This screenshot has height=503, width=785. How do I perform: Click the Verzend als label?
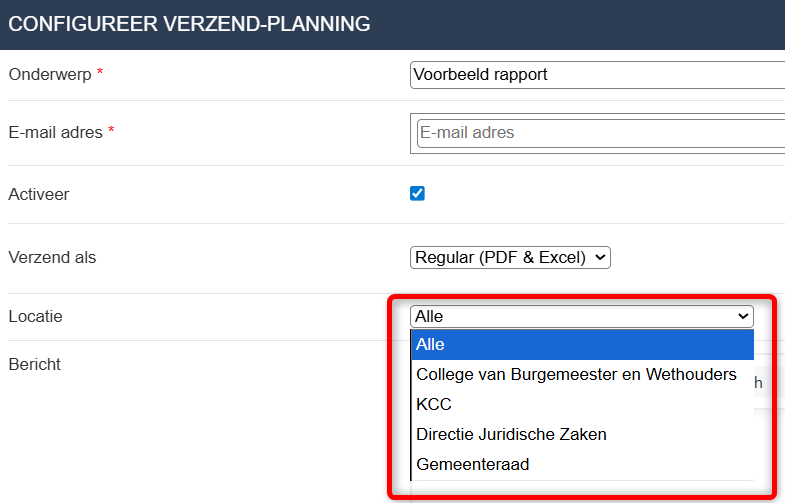tap(52, 257)
